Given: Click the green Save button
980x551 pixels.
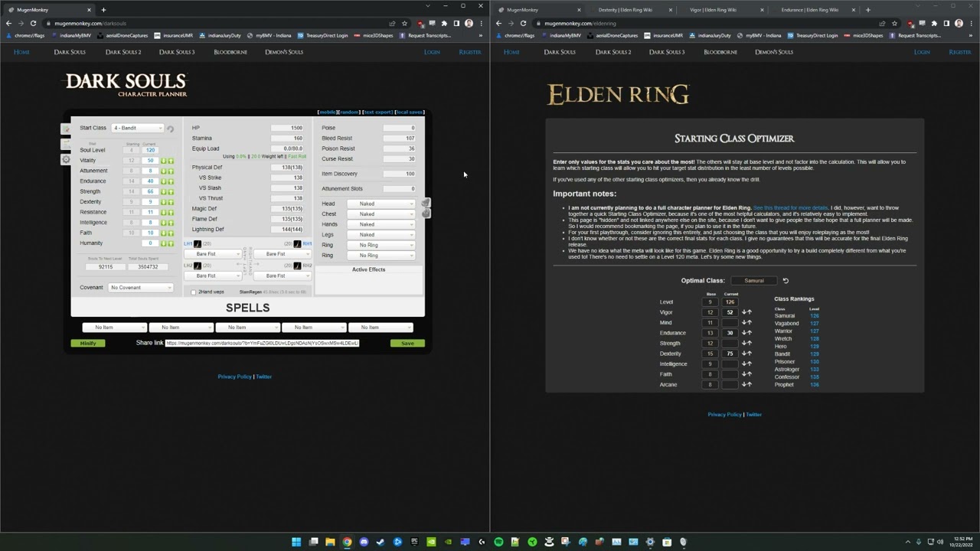Looking at the screenshot, I should (407, 343).
